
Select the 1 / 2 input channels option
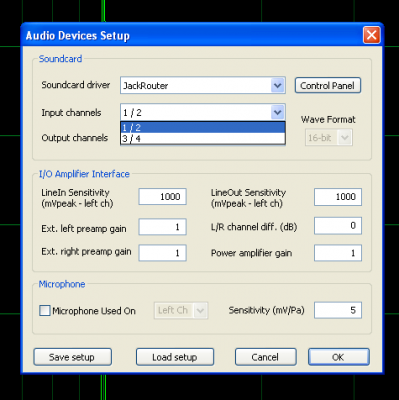(203, 127)
